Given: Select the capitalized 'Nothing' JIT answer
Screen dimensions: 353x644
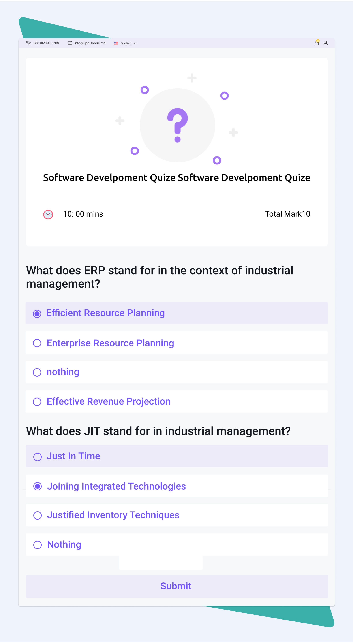Looking at the screenshot, I should click(177, 544).
